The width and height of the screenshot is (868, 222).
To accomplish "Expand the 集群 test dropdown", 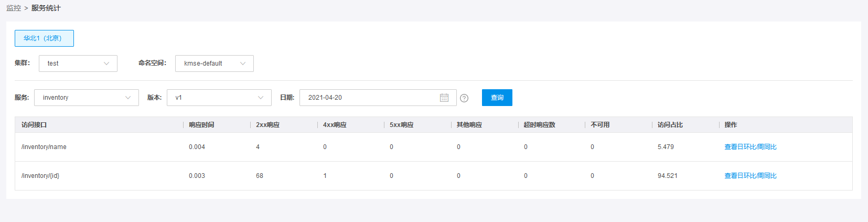I will pyautogui.click(x=78, y=64).
